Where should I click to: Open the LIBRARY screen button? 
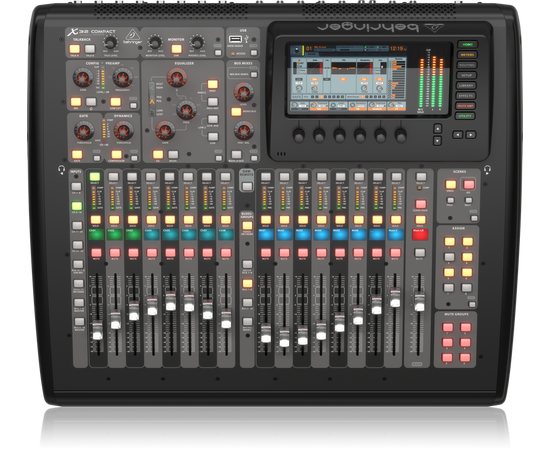tap(467, 86)
